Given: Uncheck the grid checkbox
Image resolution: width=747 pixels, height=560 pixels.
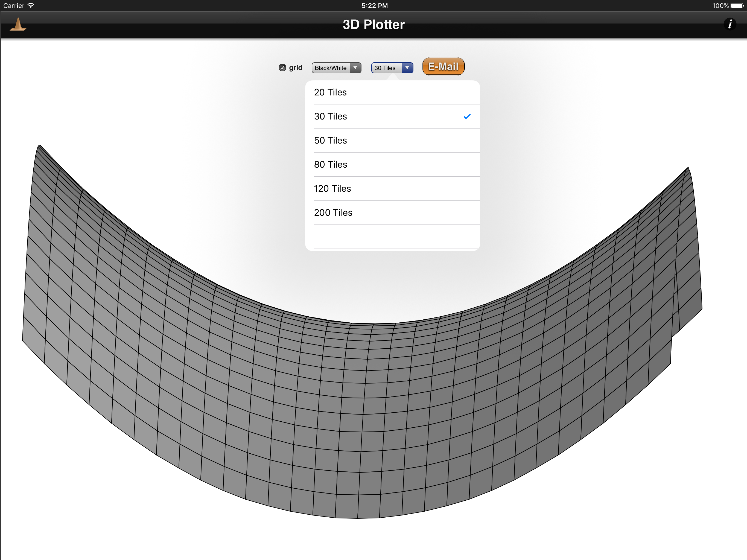Looking at the screenshot, I should [282, 68].
